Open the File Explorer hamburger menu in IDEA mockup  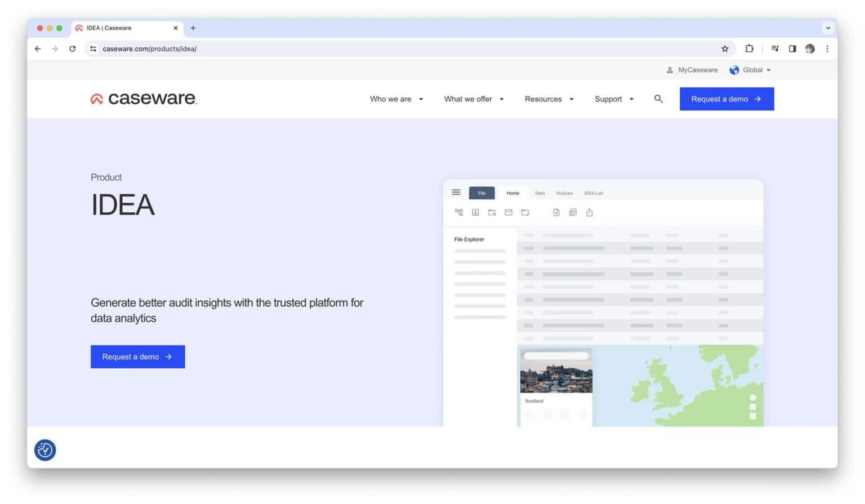coord(456,192)
